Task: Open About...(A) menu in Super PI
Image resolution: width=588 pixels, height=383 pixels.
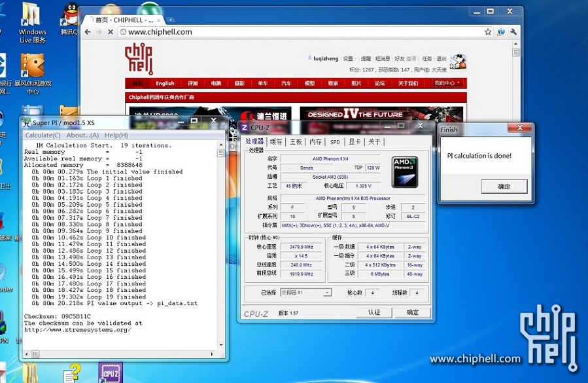Action: [x=82, y=135]
